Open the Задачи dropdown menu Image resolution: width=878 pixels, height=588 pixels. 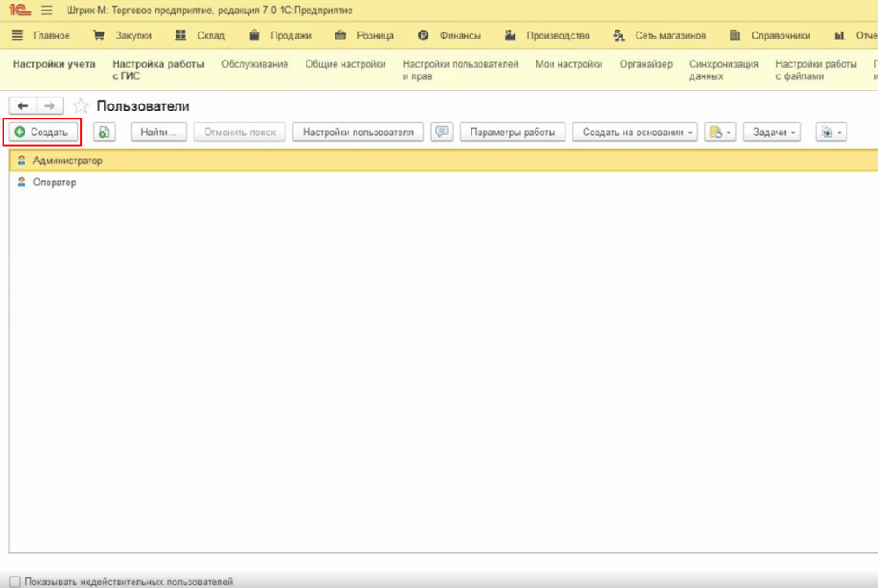tap(771, 133)
